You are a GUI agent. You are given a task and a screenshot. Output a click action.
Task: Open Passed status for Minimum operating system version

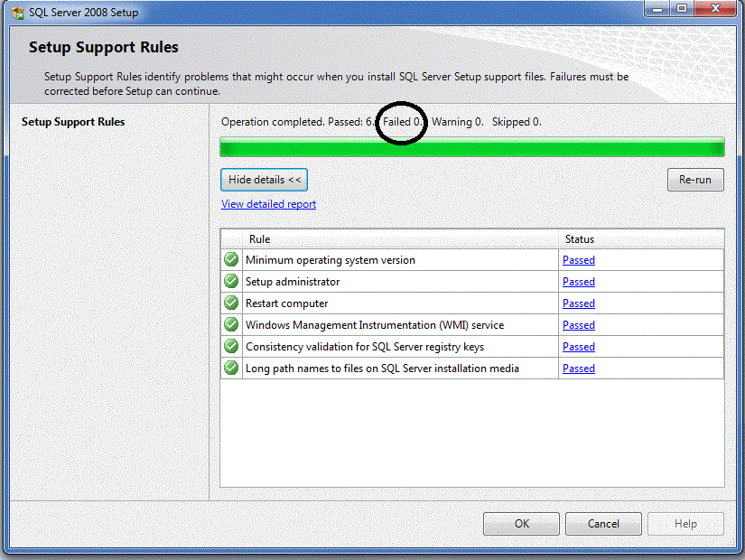point(579,260)
